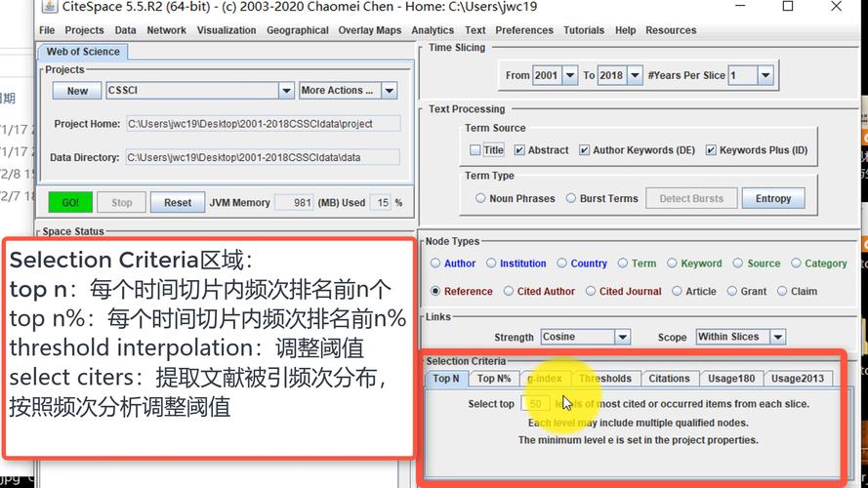
Task: Open the From year 2001 dropdown
Action: [x=569, y=75]
